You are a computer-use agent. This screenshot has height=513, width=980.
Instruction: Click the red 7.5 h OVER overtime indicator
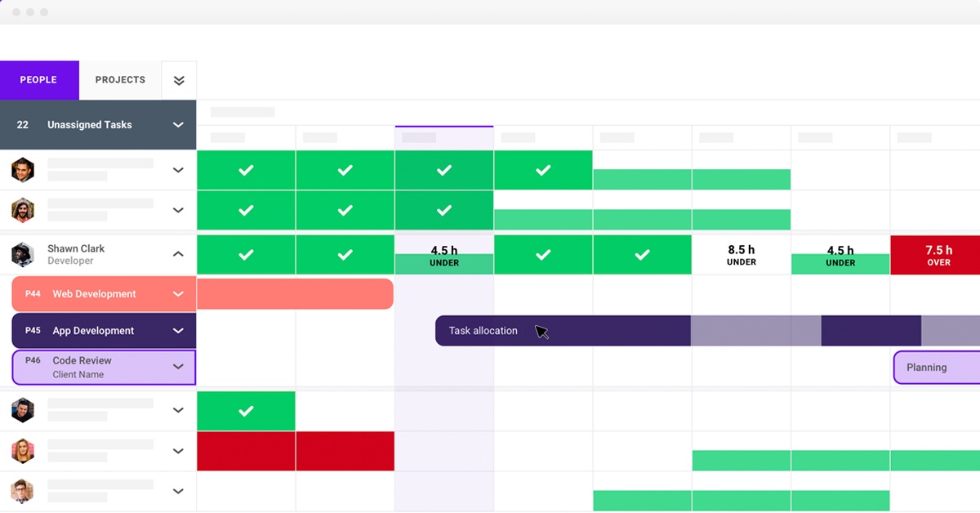pyautogui.click(x=938, y=254)
